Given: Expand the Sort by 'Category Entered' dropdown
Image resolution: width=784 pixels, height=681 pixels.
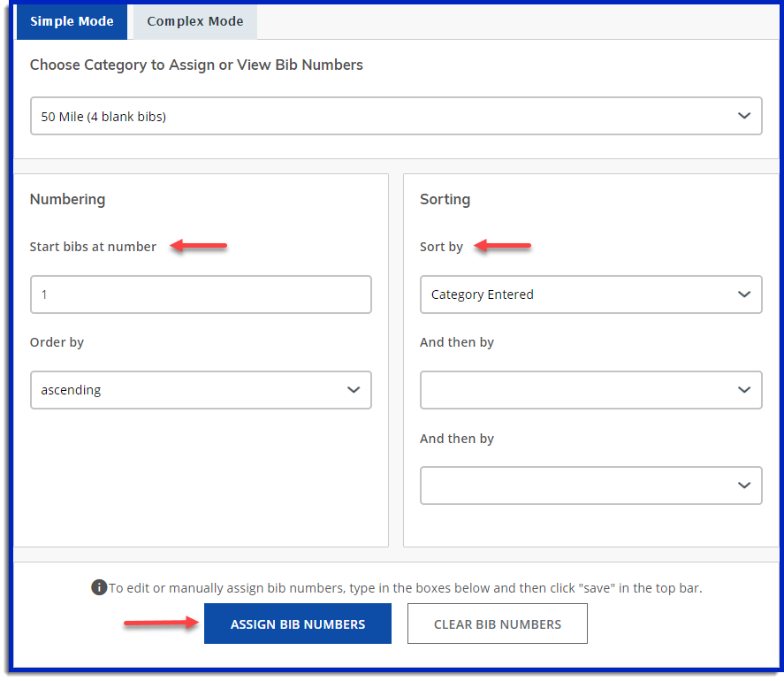Looking at the screenshot, I should pyautogui.click(x=590, y=295).
